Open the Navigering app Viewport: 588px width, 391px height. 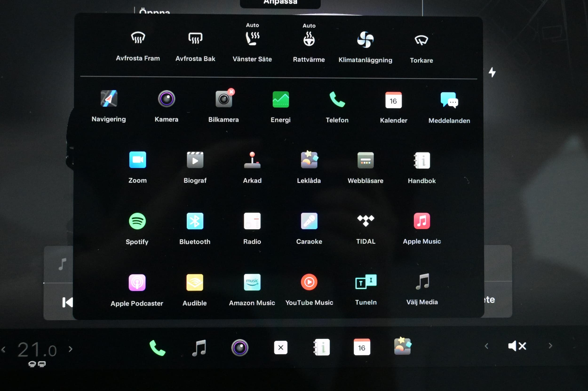[109, 99]
